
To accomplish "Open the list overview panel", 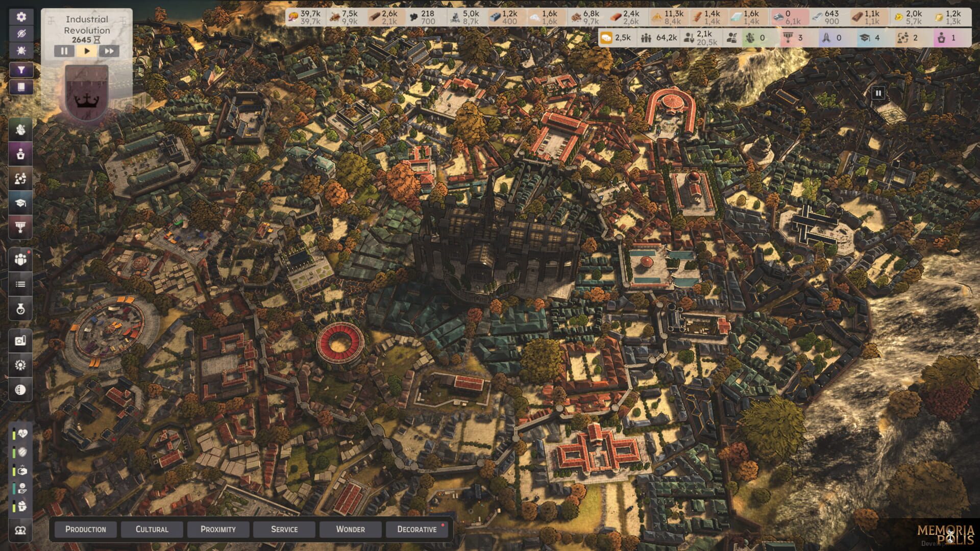I will (20, 284).
